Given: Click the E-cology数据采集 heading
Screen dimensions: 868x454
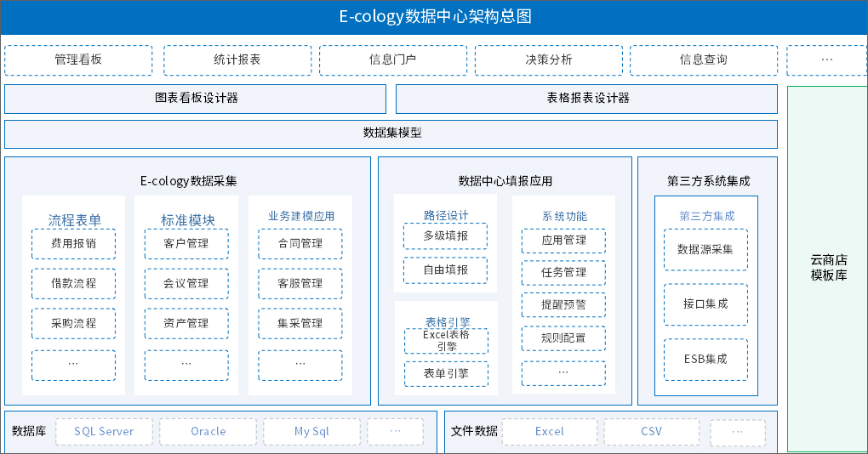Looking at the screenshot, I should tap(188, 181).
